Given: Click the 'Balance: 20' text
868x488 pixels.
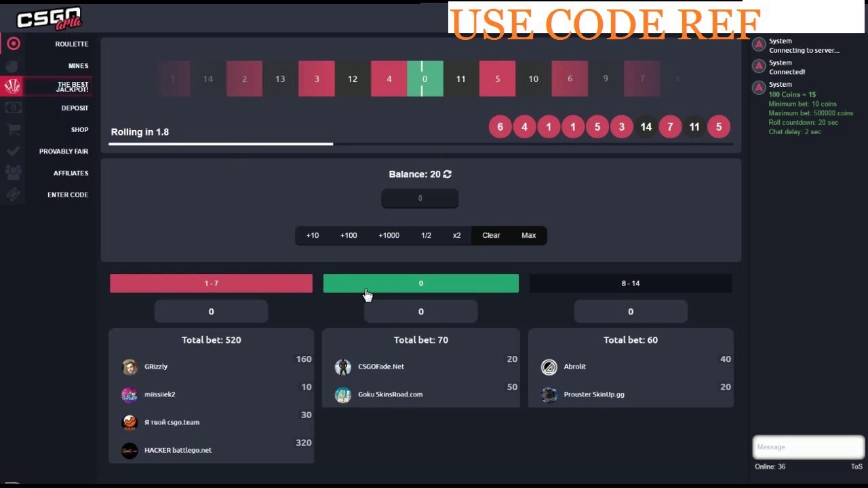Looking at the screenshot, I should [x=414, y=174].
